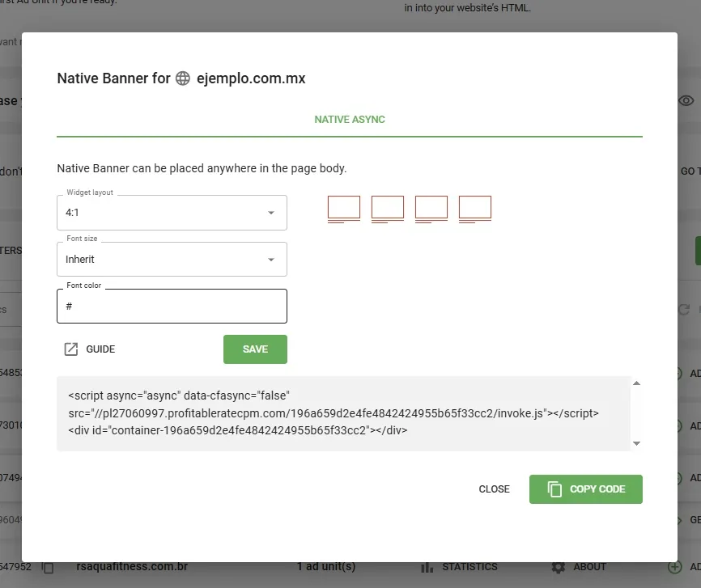Click the globe icon beside ejemplo.com.mx
701x588 pixels.
tap(183, 78)
